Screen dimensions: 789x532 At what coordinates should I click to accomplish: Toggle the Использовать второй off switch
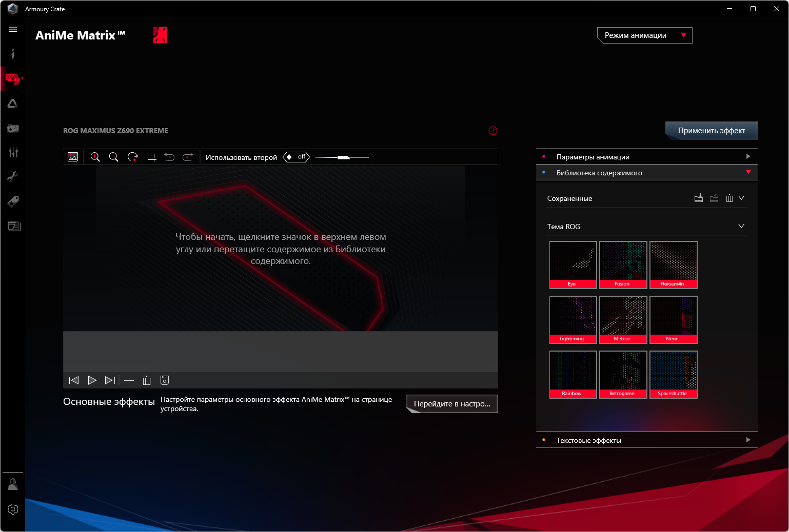[297, 157]
